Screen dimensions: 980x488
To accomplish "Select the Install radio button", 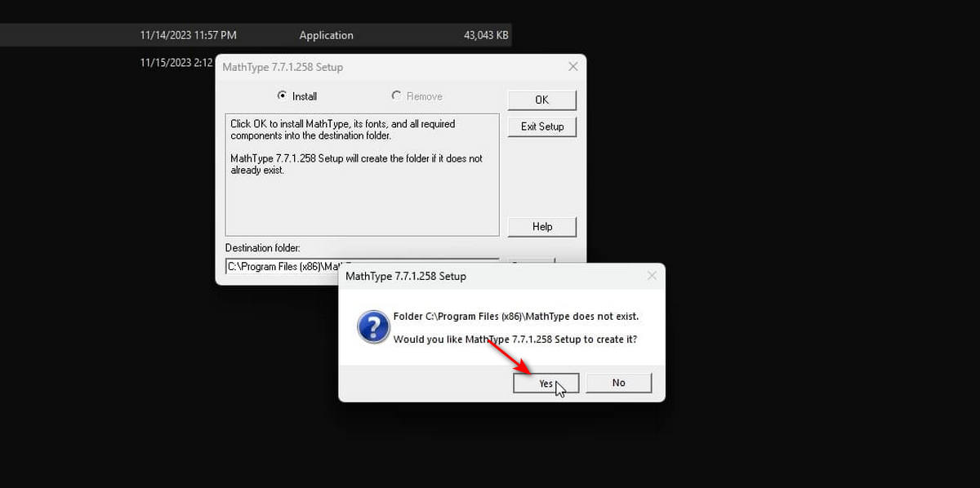I will 283,96.
